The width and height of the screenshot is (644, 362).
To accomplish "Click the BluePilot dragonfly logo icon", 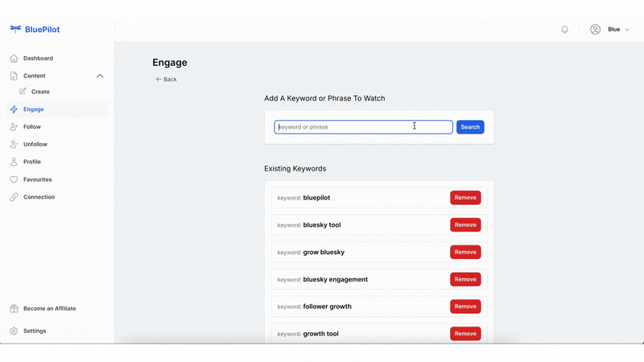I will click(x=15, y=29).
